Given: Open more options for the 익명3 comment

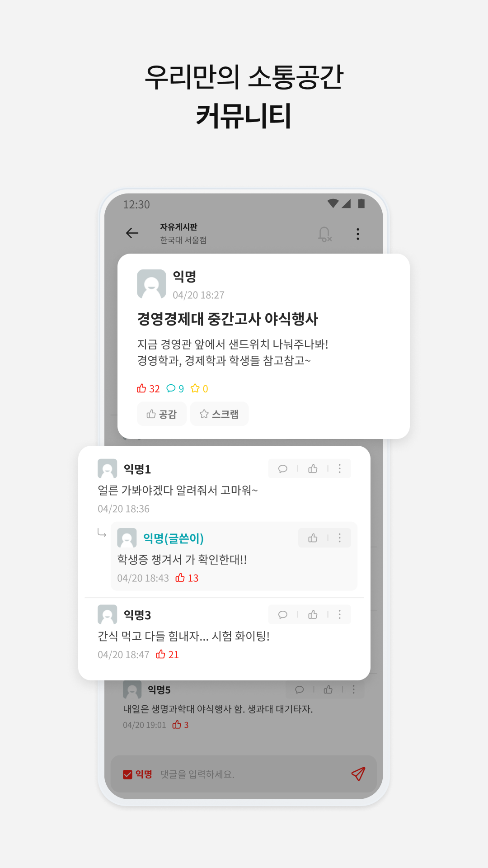Looking at the screenshot, I should [340, 615].
